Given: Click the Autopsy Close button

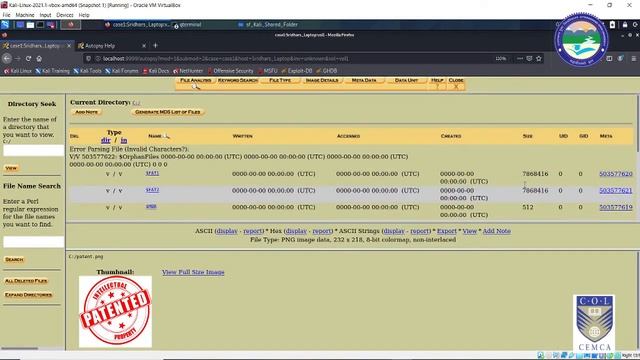Looking at the screenshot, I should [x=456, y=82].
